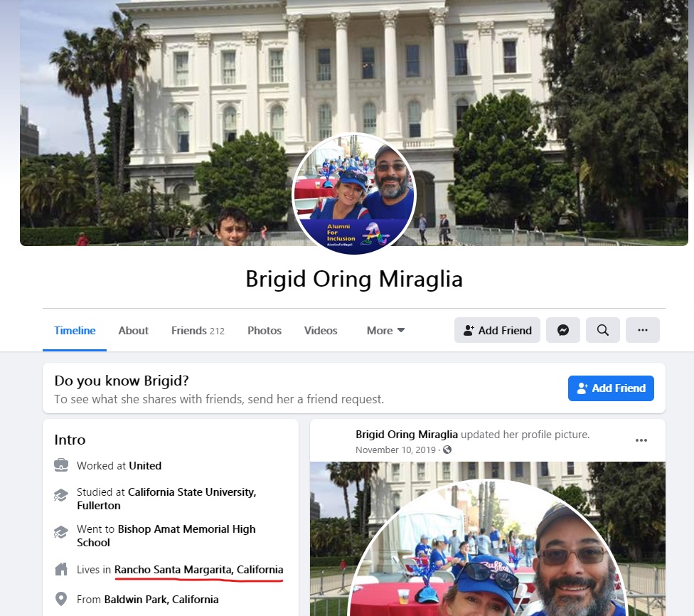694x616 pixels.
Task: Click the briefcase work icon in Intro
Action: [x=61, y=465]
